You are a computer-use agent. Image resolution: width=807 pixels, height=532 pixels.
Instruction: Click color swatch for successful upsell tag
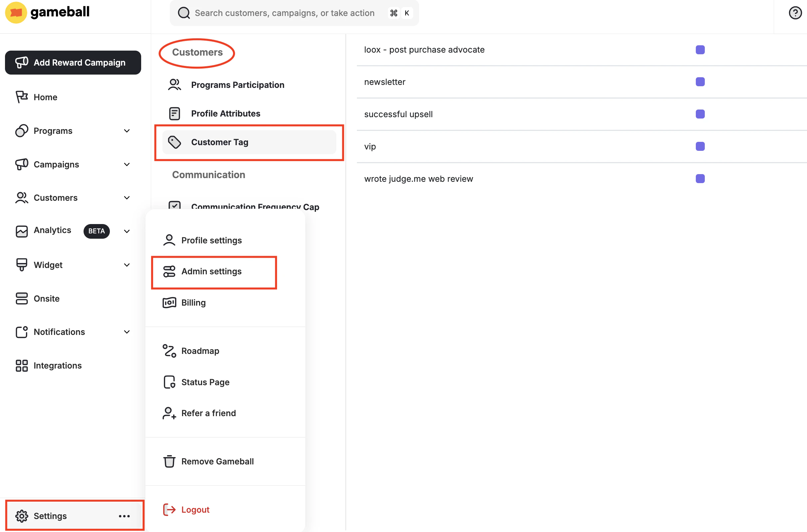(x=700, y=114)
